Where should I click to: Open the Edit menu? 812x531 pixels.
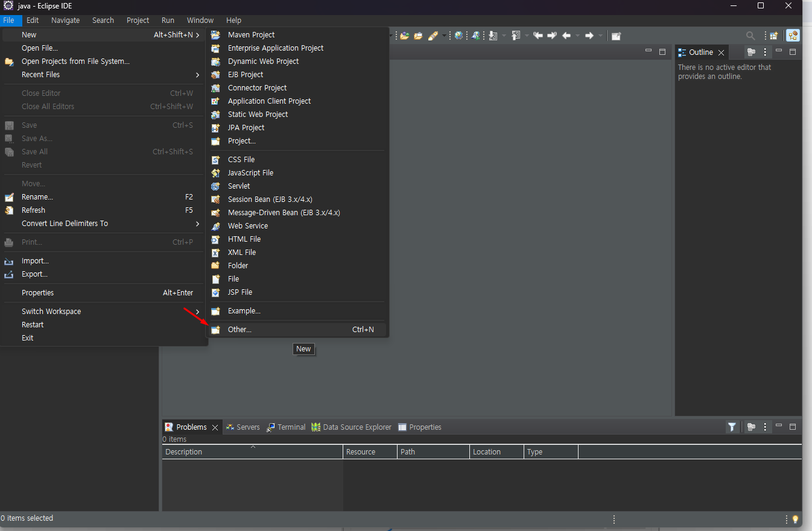[33, 20]
